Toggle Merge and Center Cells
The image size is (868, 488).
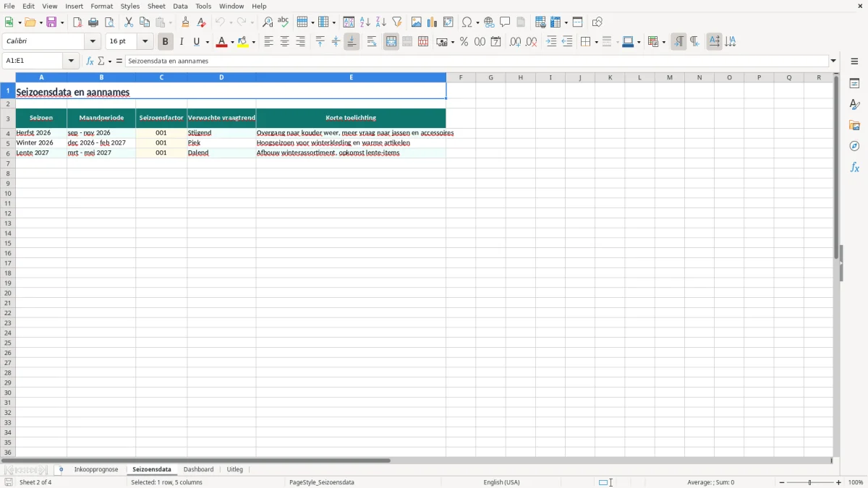click(x=391, y=42)
